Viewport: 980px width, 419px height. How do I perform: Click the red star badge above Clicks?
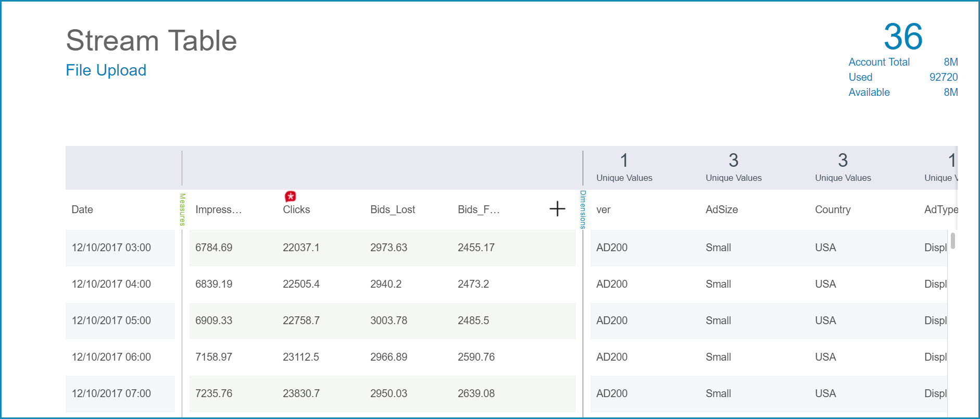tap(291, 196)
